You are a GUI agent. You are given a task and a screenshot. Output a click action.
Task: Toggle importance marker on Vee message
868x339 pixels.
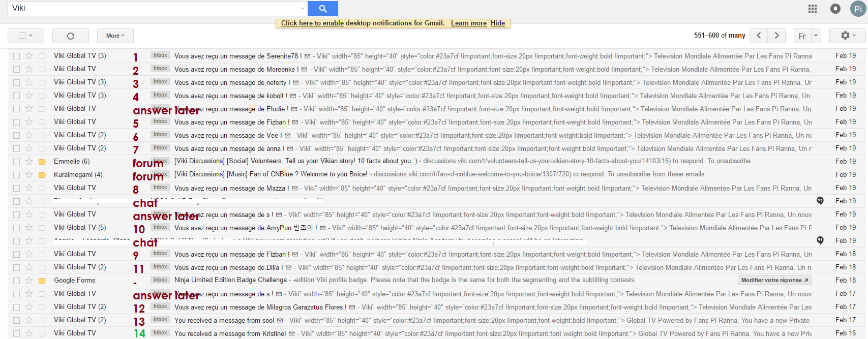click(x=42, y=135)
